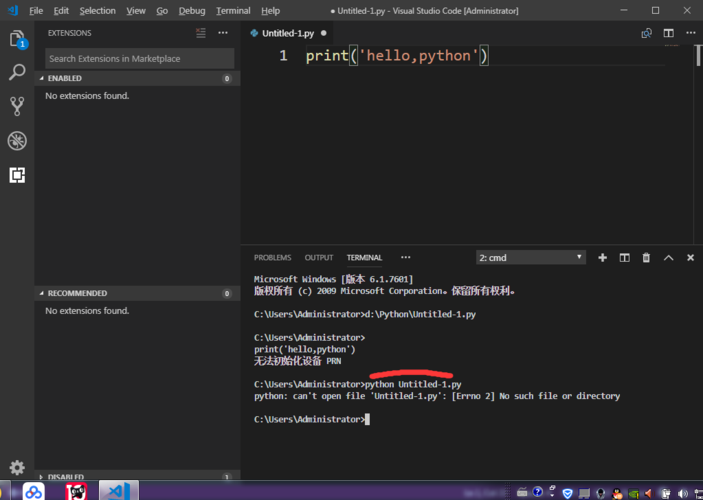The height and width of the screenshot is (500, 703).
Task: Open the Terminal menu
Action: pos(233,11)
